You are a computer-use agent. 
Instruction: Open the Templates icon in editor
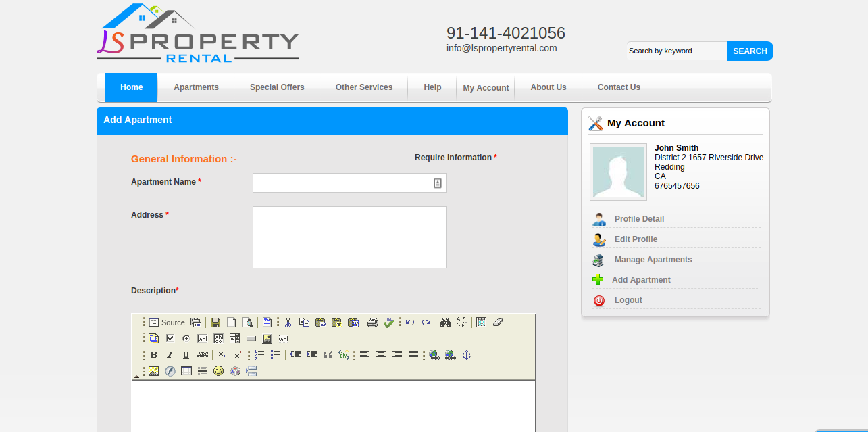267,322
